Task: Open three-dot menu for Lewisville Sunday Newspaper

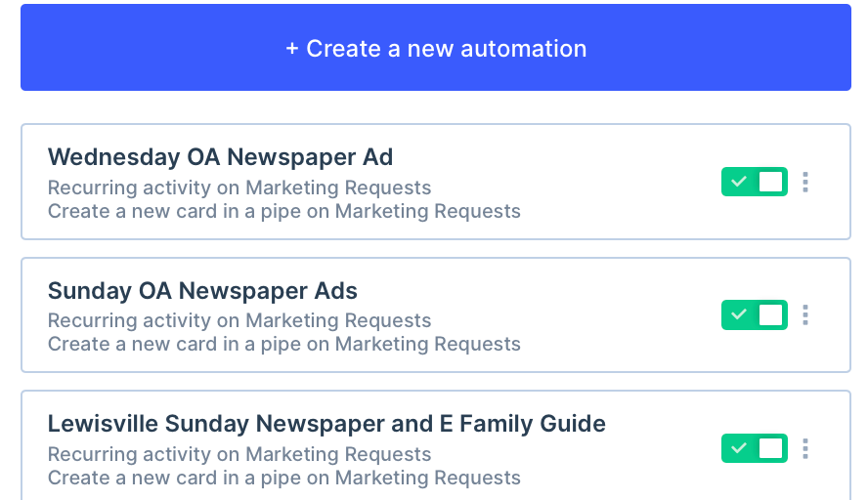Action: tap(805, 448)
